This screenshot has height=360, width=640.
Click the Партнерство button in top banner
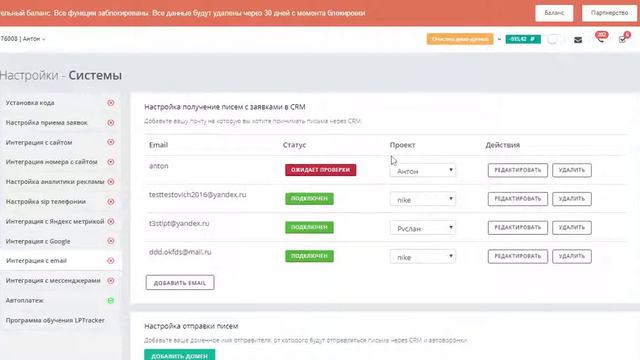[x=609, y=13]
